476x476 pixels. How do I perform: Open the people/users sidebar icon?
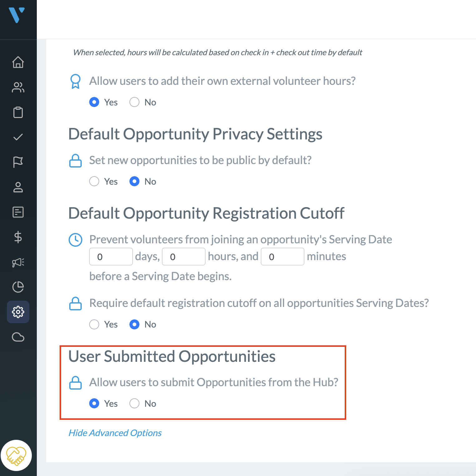pos(18,87)
